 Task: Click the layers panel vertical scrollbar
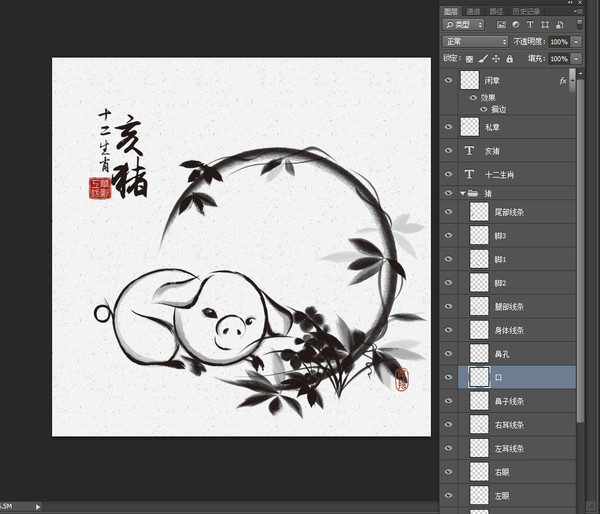[580, 251]
